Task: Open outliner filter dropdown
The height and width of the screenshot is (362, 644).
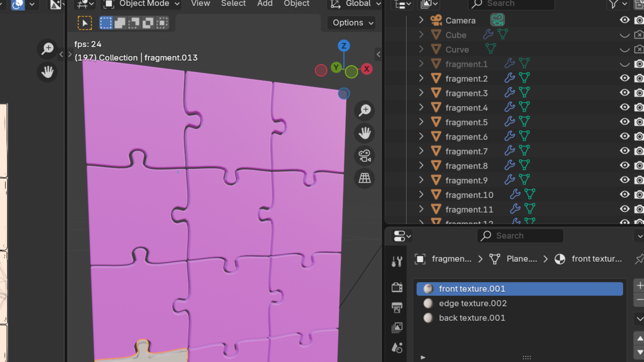Action: pyautogui.click(x=618, y=5)
